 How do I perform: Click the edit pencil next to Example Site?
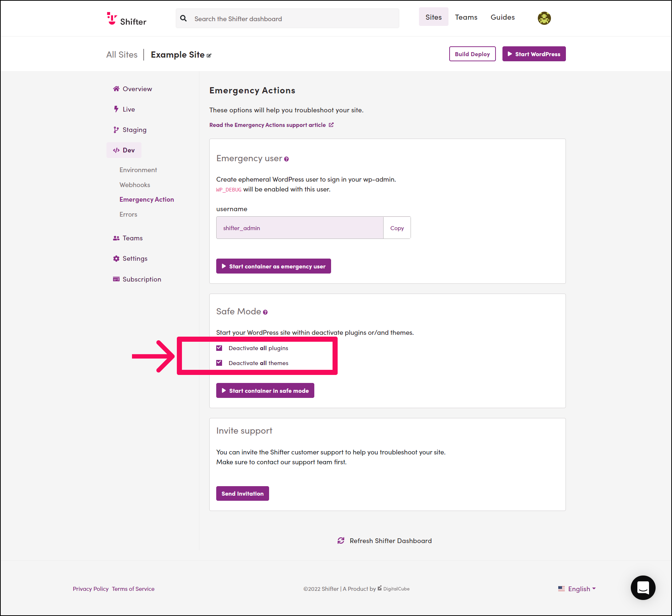209,55
